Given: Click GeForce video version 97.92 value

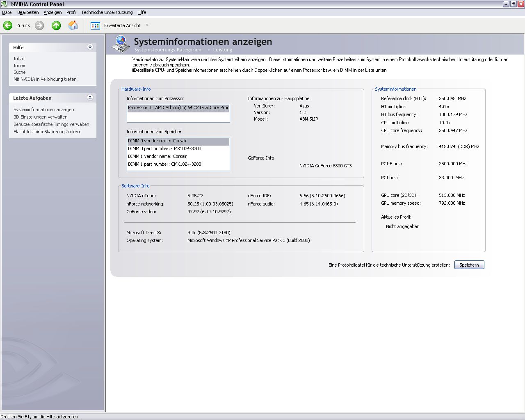Looking at the screenshot, I should (209, 212).
